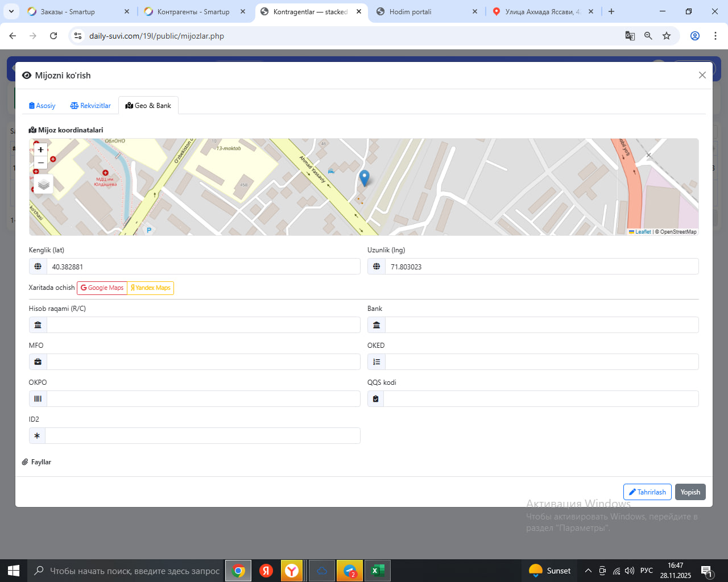Open location in Yandex Maps
Viewport: 728px width, 582px height.
(x=151, y=288)
